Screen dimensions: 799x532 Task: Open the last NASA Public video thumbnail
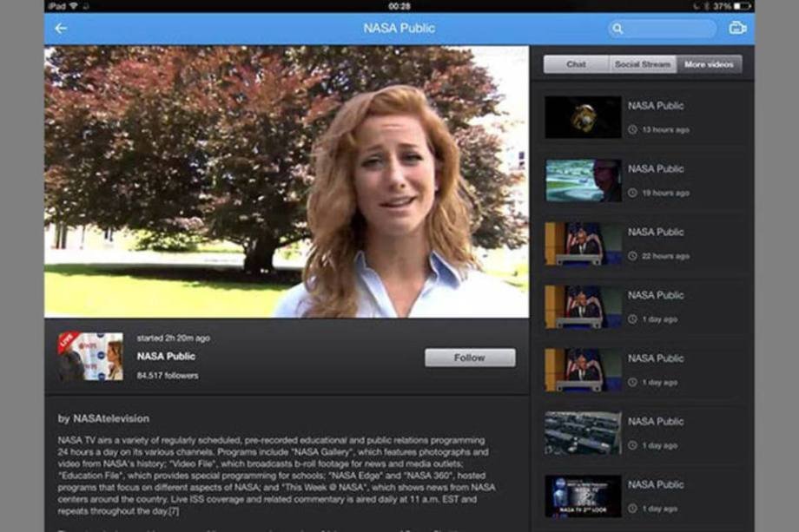pos(582,496)
